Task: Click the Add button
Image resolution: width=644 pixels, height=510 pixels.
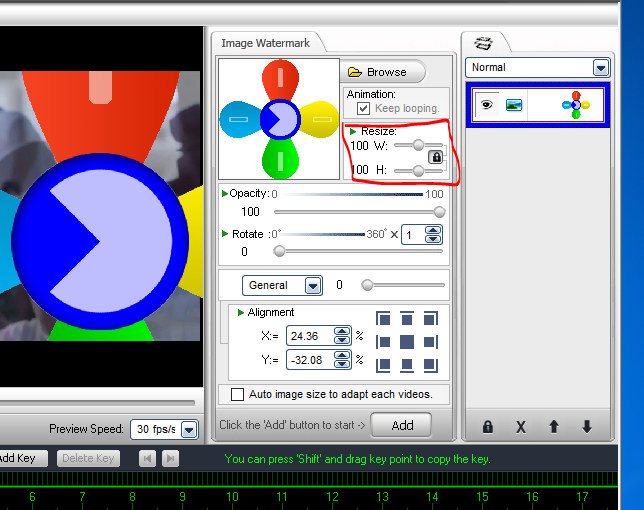Action: coord(401,425)
